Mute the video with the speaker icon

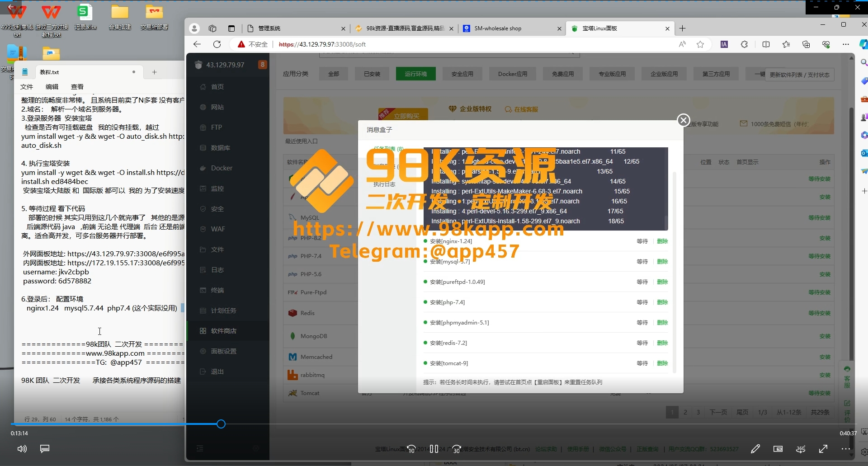pyautogui.click(x=22, y=449)
